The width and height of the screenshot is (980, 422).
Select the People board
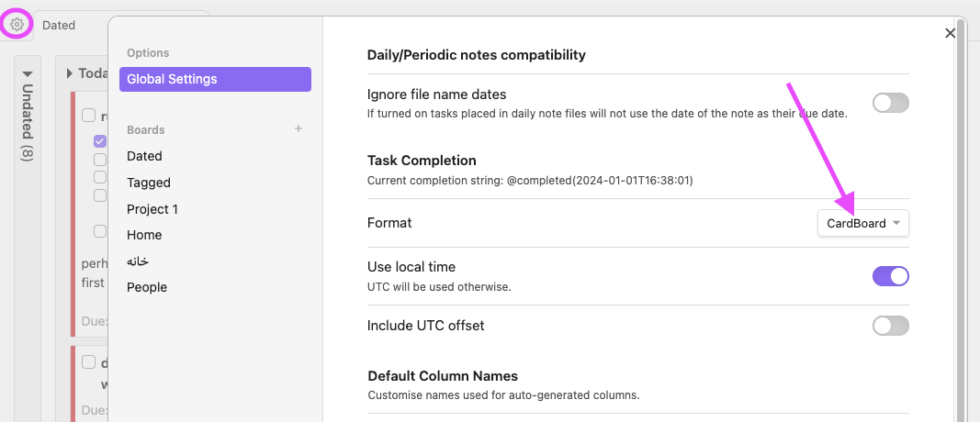(147, 287)
